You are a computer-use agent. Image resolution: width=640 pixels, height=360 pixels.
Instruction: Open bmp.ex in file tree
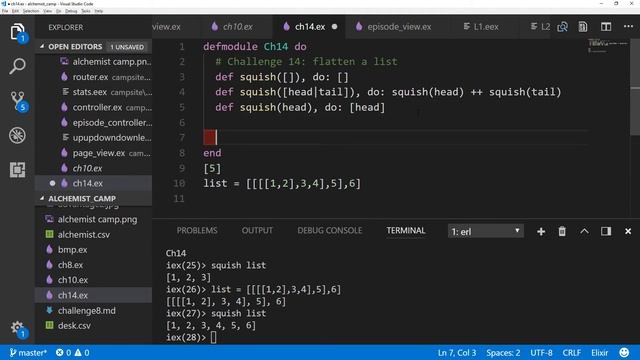(94, 249)
